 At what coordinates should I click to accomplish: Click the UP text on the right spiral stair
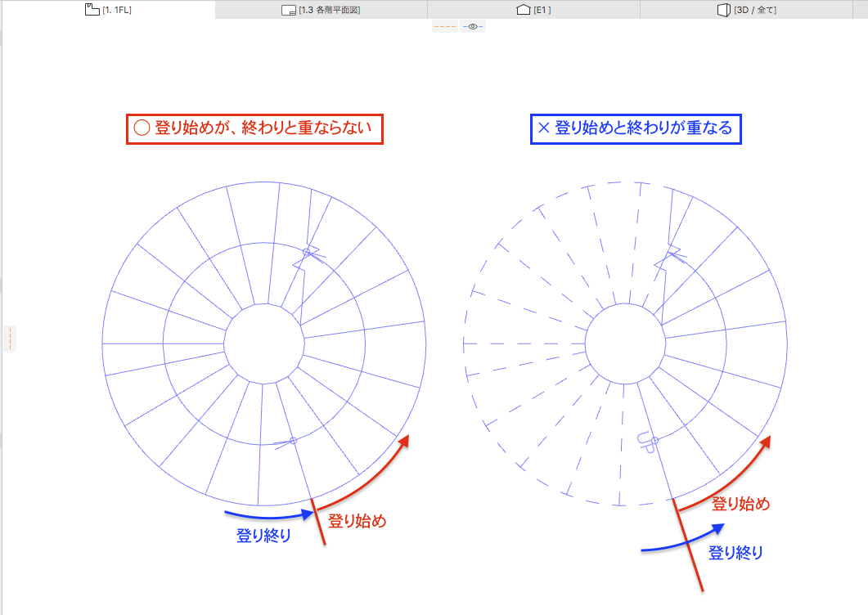pyautogui.click(x=645, y=442)
